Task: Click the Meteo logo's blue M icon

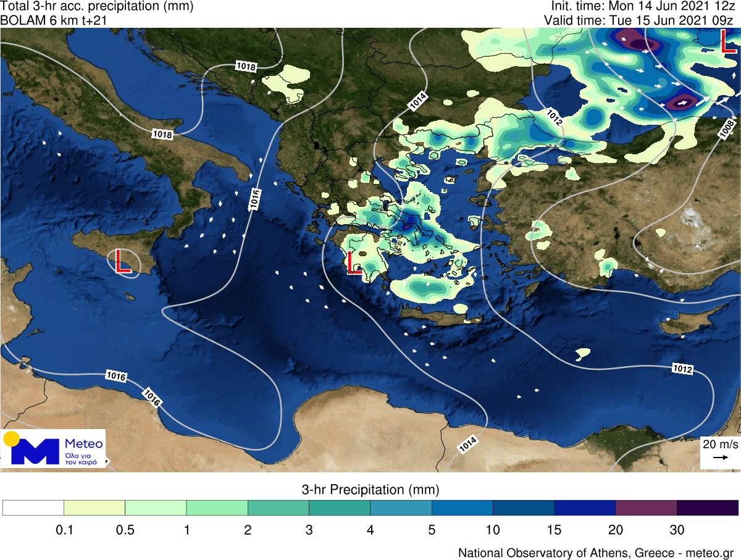Action: tap(37, 451)
